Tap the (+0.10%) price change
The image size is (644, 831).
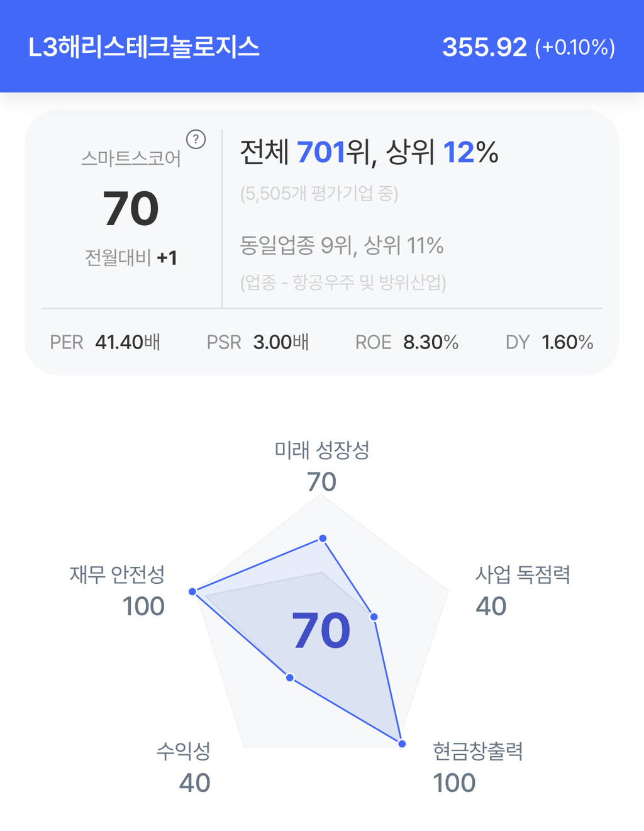[575, 48]
